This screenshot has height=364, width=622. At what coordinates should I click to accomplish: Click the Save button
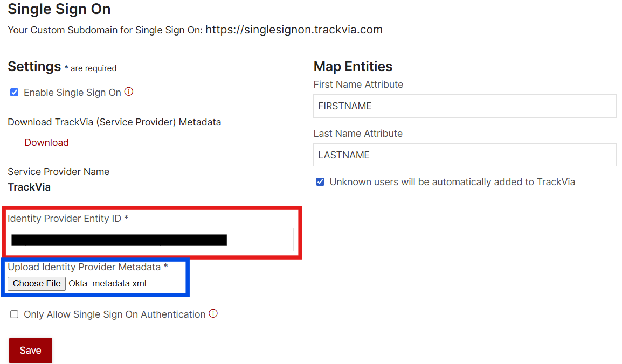tap(31, 350)
